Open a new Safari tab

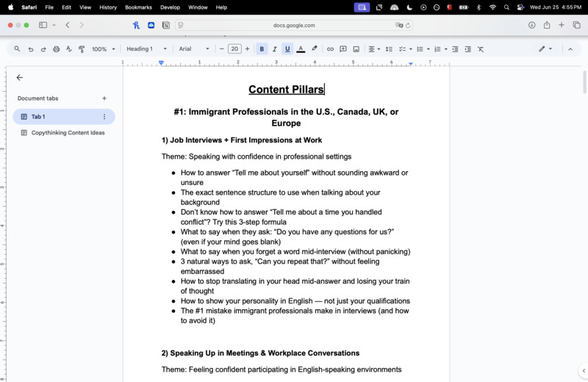pos(562,25)
